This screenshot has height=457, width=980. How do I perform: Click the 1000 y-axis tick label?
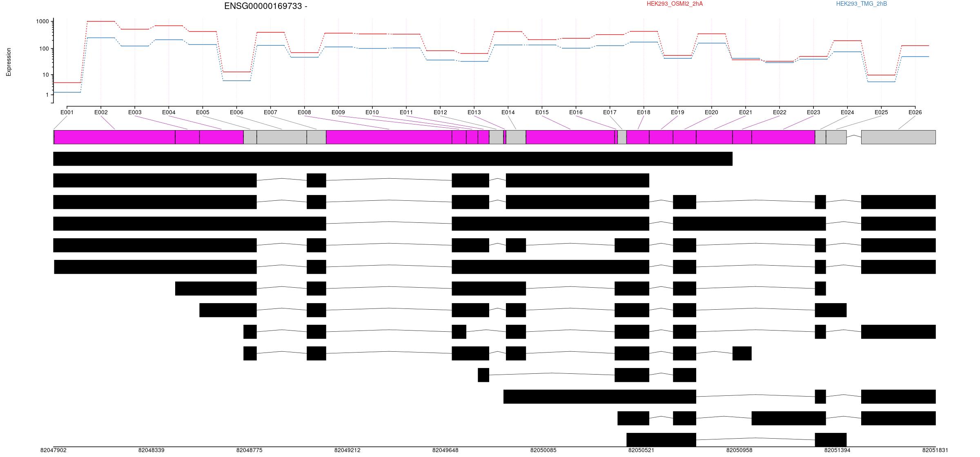tap(42, 21)
